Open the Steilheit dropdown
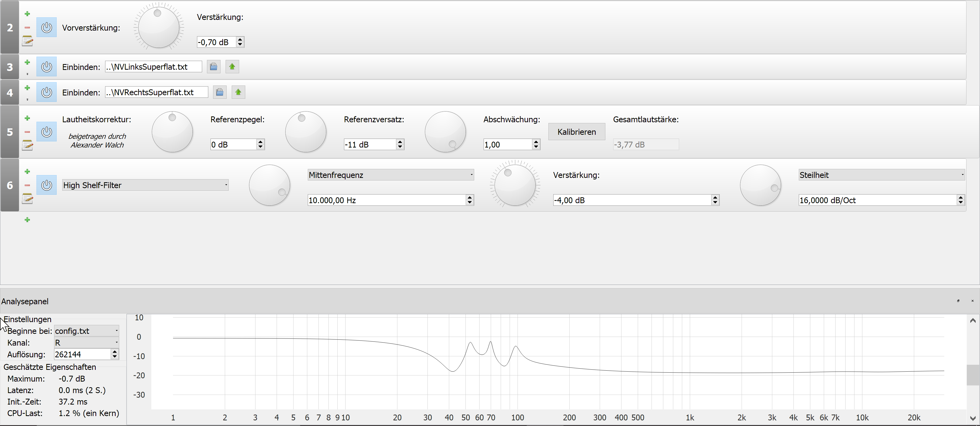Screen dimensions: 980x426 (881, 175)
